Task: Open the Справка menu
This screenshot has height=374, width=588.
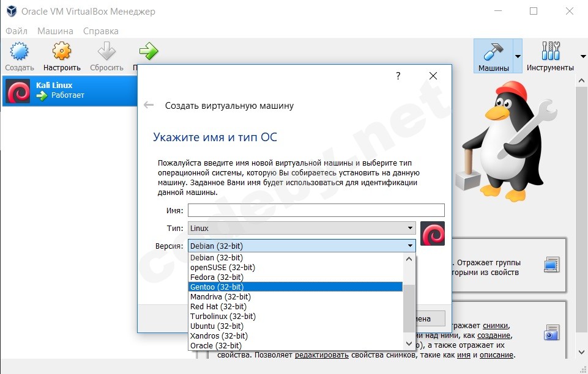Action: (x=101, y=31)
